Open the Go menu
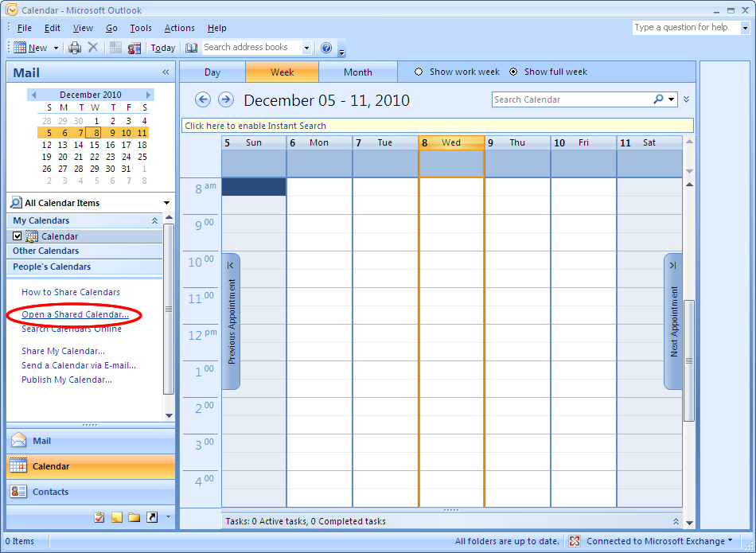 pos(111,28)
